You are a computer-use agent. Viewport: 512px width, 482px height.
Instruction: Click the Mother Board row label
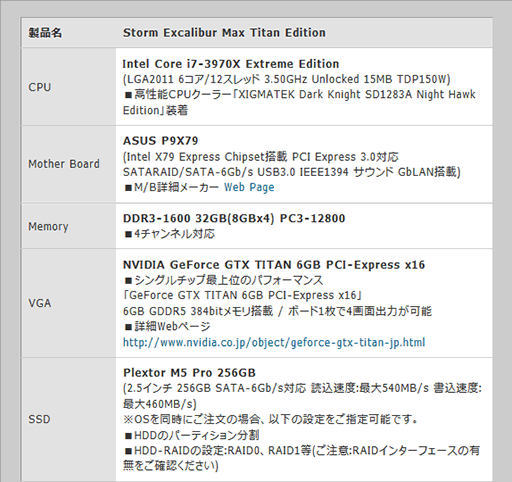(x=64, y=164)
